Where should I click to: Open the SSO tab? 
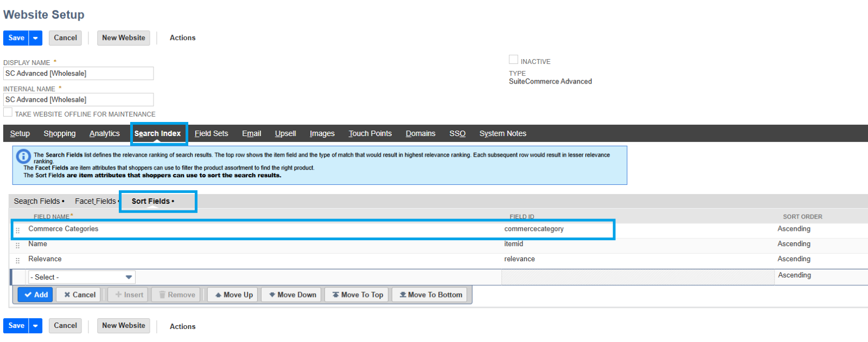tap(457, 133)
